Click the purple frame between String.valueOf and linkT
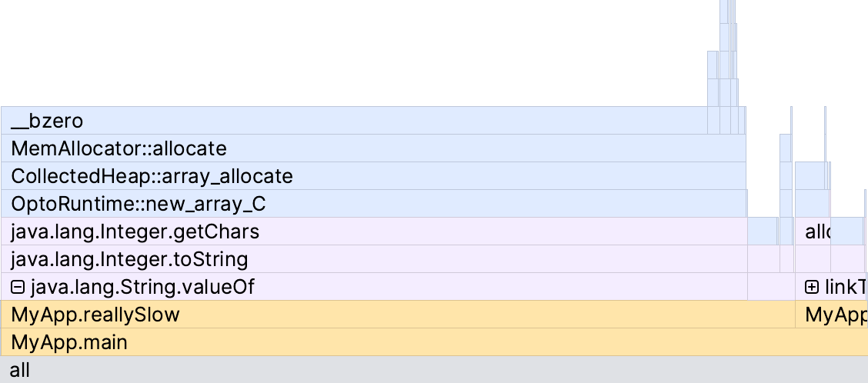The width and height of the screenshot is (868, 383). [x=771, y=288]
